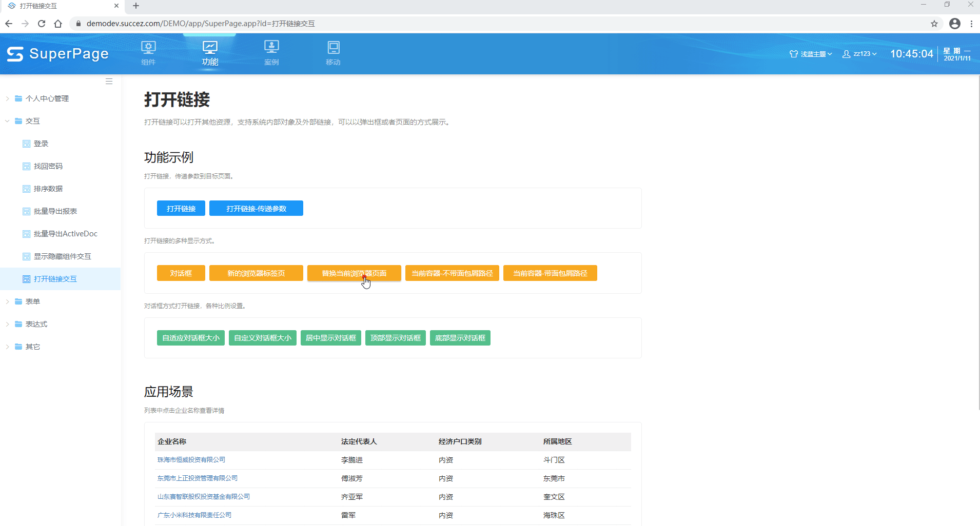Click the browser reload icon
The width and height of the screenshot is (980, 526).
[42, 24]
